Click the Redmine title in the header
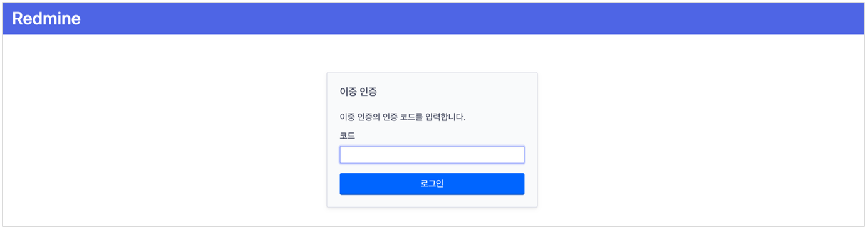This screenshot has height=229, width=868. tap(46, 19)
